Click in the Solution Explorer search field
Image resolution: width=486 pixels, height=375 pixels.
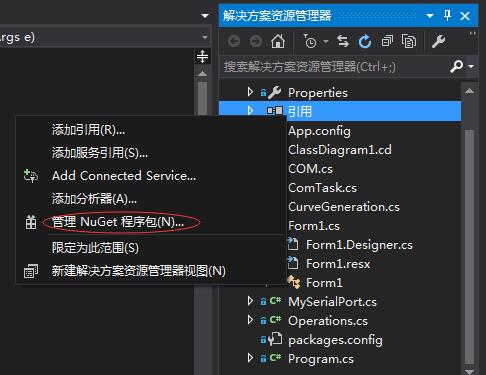[x=335, y=67]
